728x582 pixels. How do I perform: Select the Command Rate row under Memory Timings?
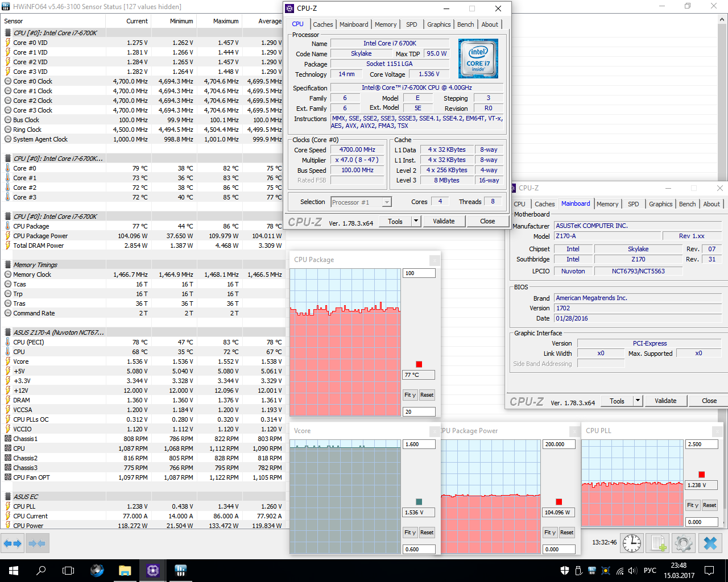coord(142,313)
